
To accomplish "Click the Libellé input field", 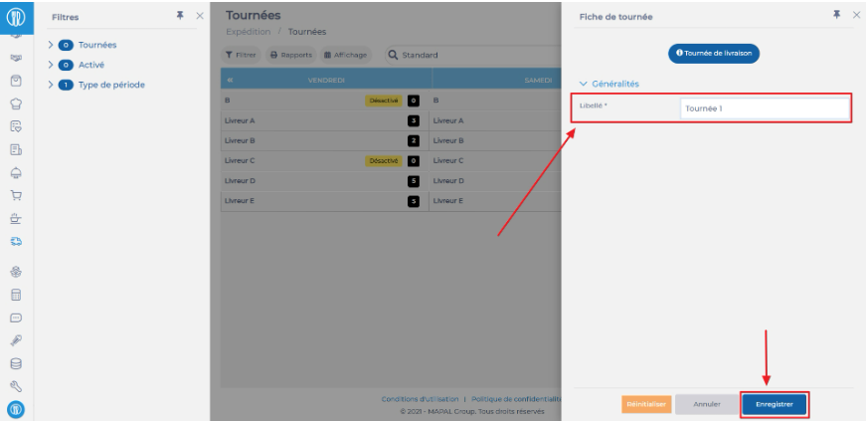I will pyautogui.click(x=764, y=108).
